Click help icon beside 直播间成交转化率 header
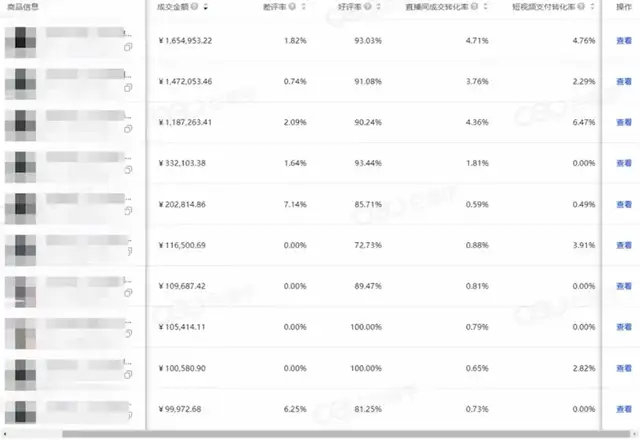Image resolution: width=640 pixels, height=440 pixels. pyautogui.click(x=475, y=8)
